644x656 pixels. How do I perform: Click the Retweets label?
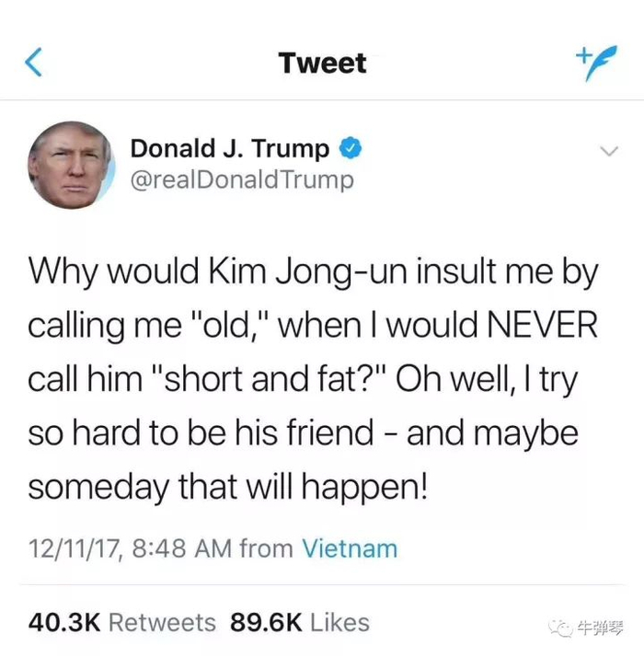click(x=162, y=623)
